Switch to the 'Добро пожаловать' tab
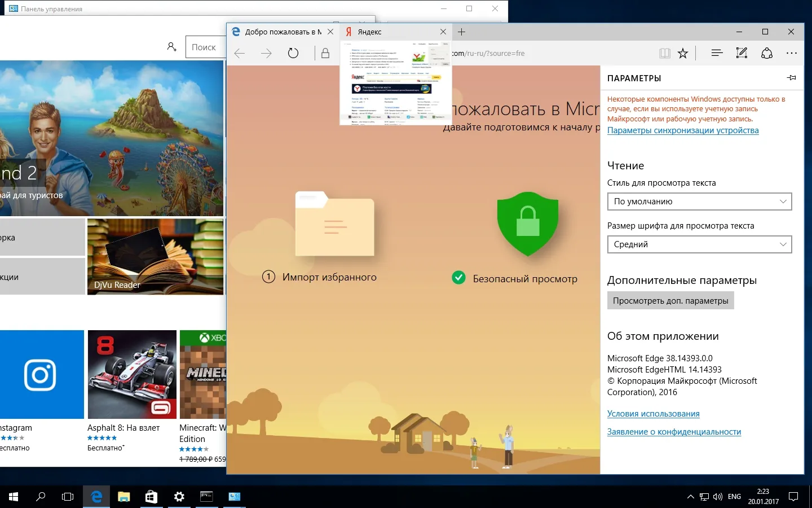The height and width of the screenshot is (508, 812). coord(283,32)
